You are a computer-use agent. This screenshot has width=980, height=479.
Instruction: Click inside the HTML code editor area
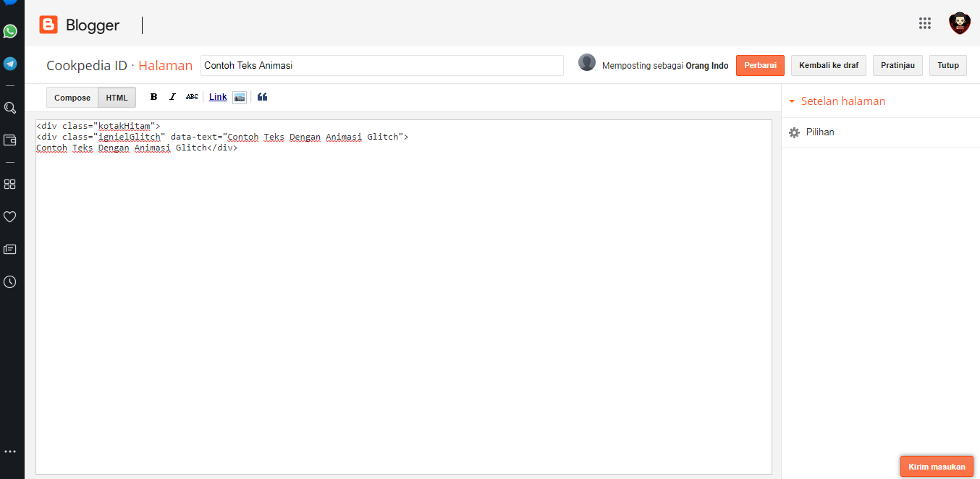point(404,297)
